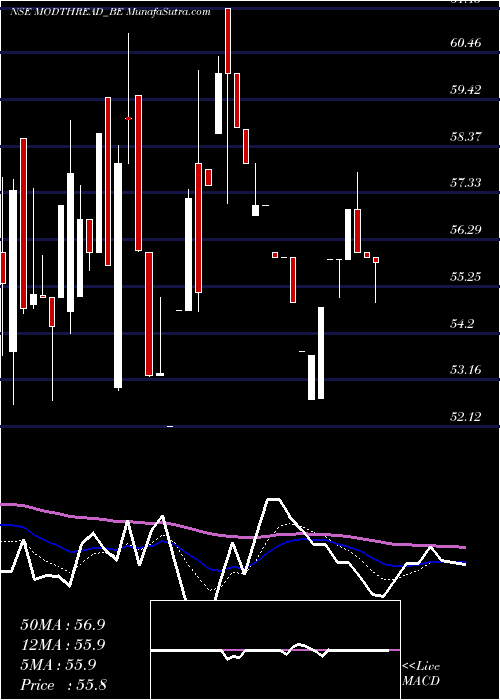Click the 56.29 price axis label
Image resolution: width=500 pixels, height=700 pixels.
point(466,230)
